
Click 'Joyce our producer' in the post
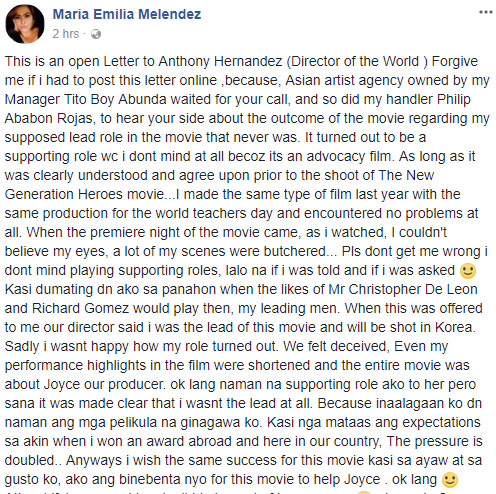tap(104, 384)
